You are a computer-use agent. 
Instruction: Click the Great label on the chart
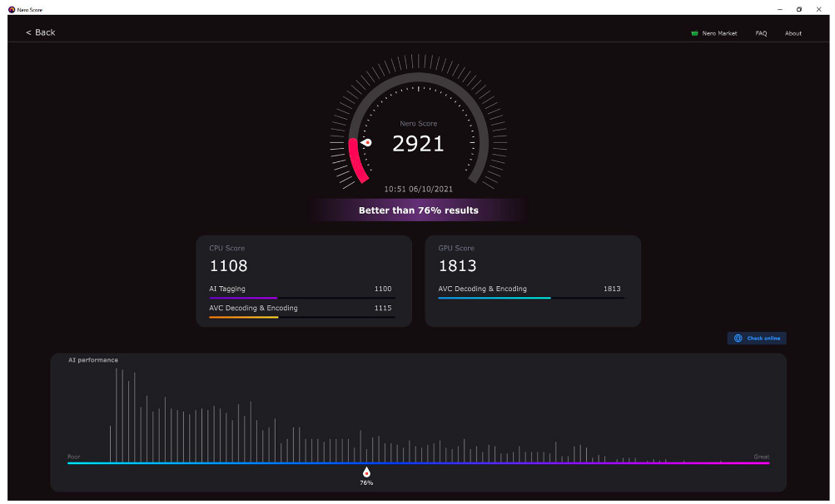tap(762, 457)
